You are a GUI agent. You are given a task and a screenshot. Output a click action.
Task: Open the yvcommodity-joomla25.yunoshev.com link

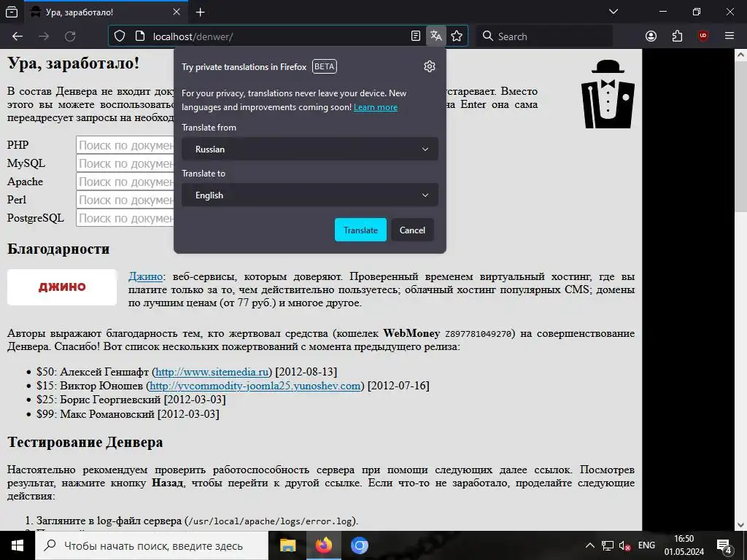pos(255,386)
